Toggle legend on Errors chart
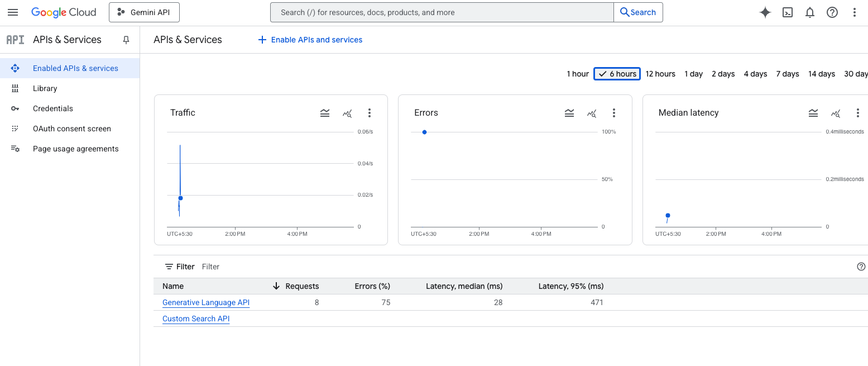 pos(569,113)
